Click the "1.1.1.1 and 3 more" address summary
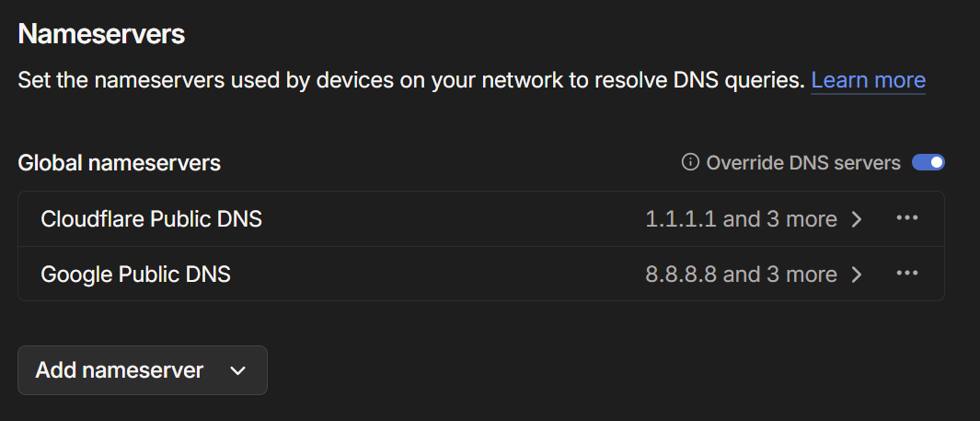This screenshot has height=421, width=980. (741, 219)
